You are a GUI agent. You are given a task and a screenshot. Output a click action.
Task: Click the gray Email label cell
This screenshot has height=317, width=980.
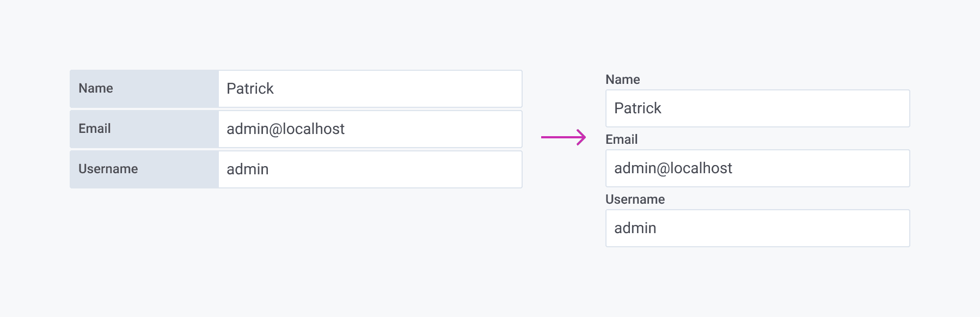point(144,129)
